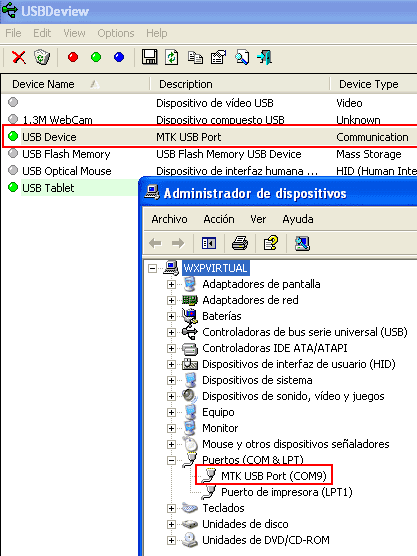Viewport: 417px width, 556px height.
Task: Open the Help menu in USBDeview
Action: pos(157,33)
